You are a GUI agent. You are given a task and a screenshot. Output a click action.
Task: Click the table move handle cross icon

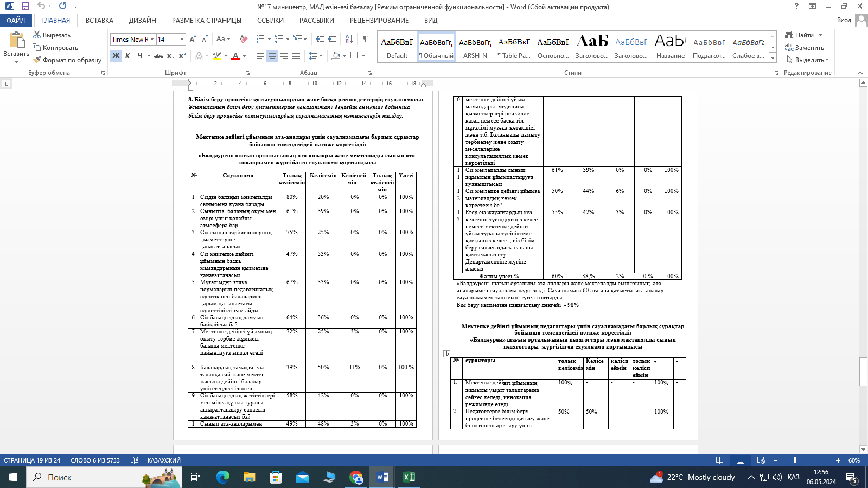coord(446,354)
